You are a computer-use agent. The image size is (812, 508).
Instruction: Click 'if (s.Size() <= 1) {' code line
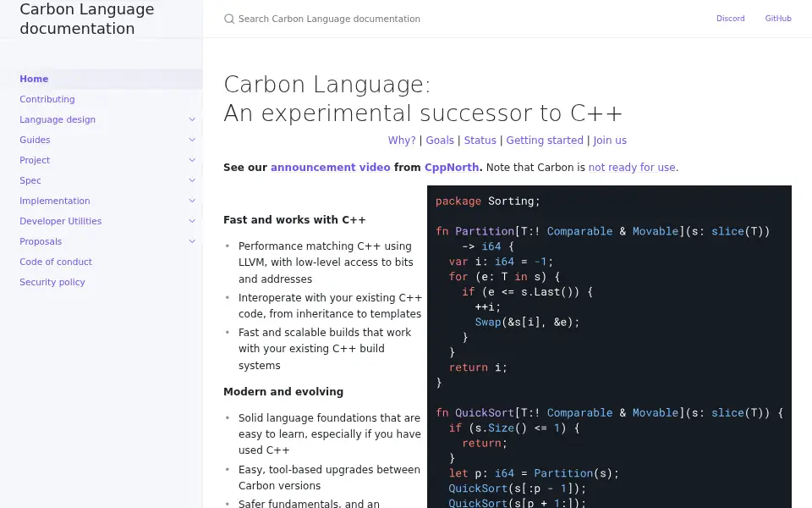click(514, 428)
